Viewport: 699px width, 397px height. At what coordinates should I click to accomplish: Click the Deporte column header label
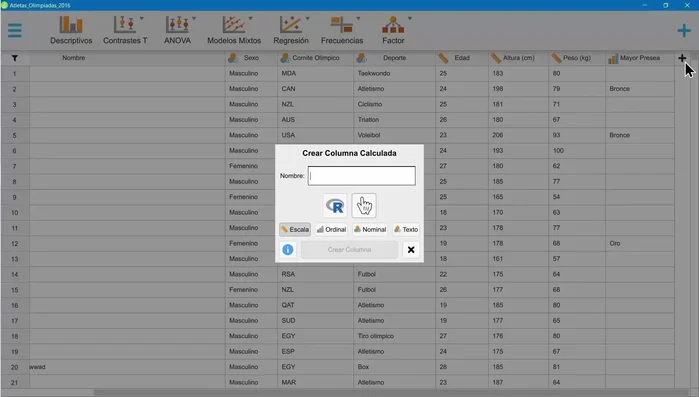[395, 58]
